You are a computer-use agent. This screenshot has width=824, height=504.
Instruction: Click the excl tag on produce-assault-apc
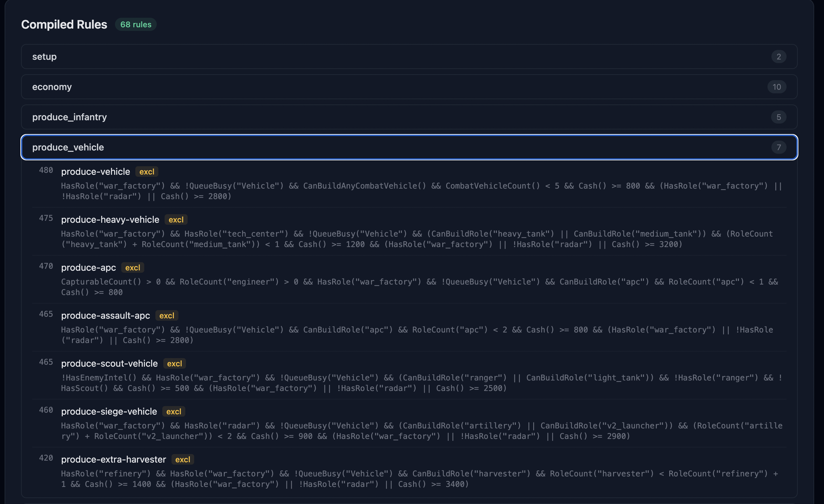[167, 316]
